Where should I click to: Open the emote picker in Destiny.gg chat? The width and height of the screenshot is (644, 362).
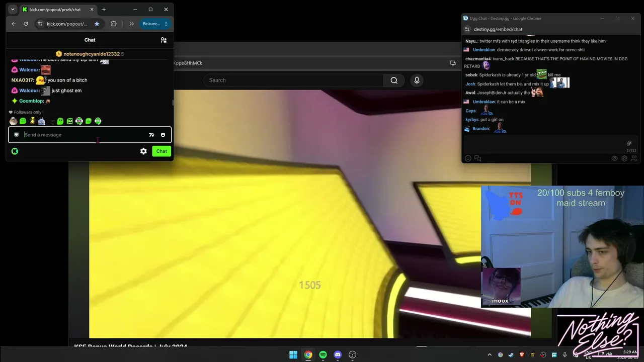coord(468,158)
